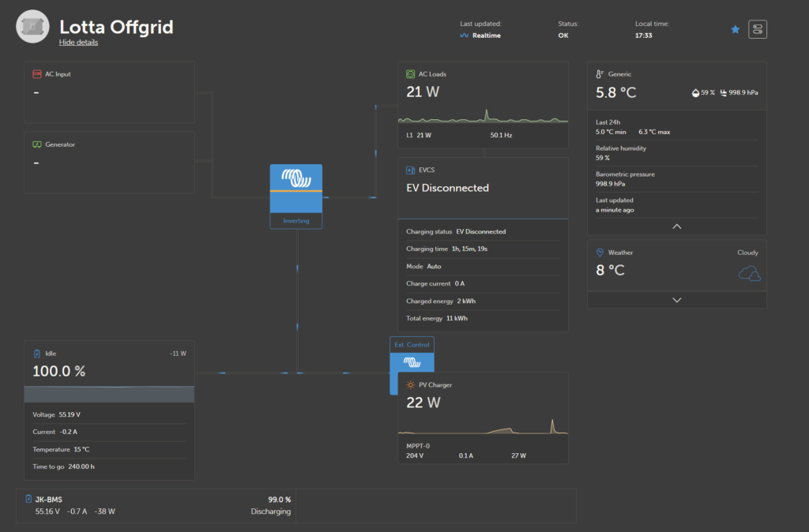Image resolution: width=809 pixels, height=532 pixels.
Task: Expand the Weather widget details
Action: (x=676, y=300)
